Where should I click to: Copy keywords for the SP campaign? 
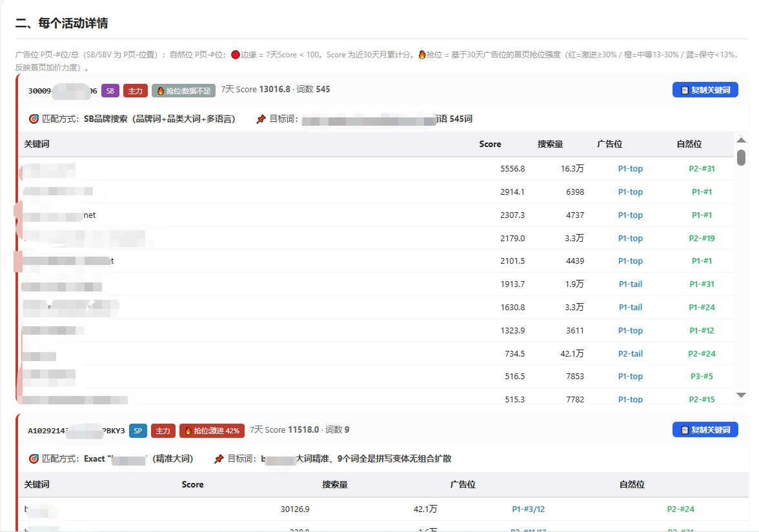(x=705, y=429)
